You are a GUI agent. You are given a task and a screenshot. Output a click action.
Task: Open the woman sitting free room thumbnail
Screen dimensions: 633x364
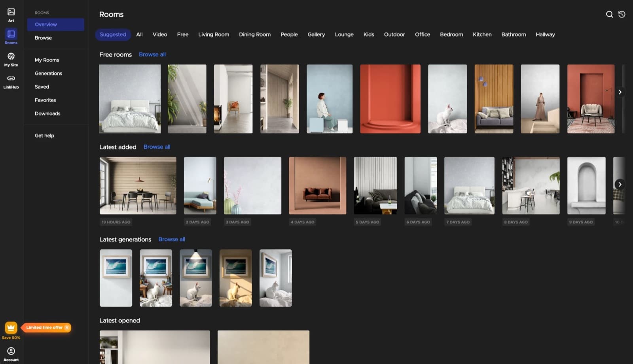330,99
